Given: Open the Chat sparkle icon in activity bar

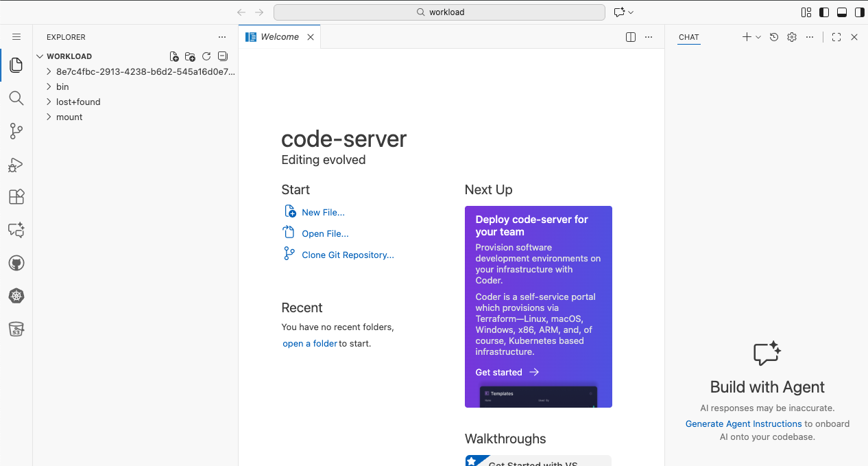Looking at the screenshot, I should tap(16, 230).
